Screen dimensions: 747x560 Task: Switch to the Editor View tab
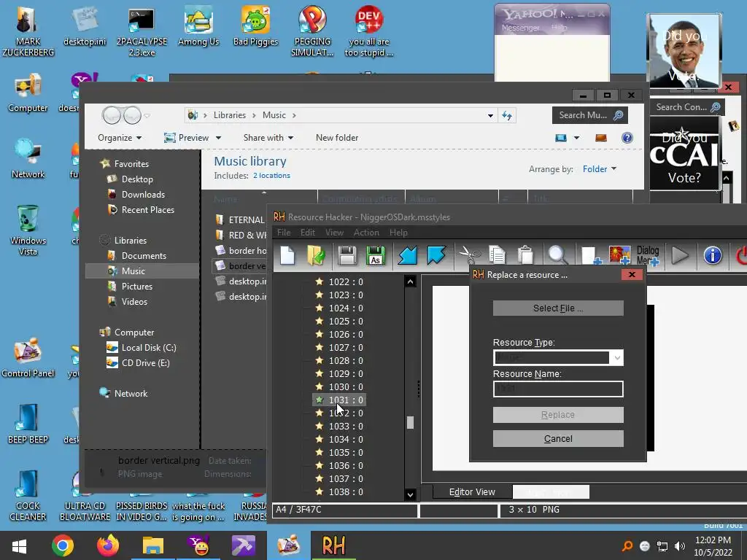(x=472, y=492)
